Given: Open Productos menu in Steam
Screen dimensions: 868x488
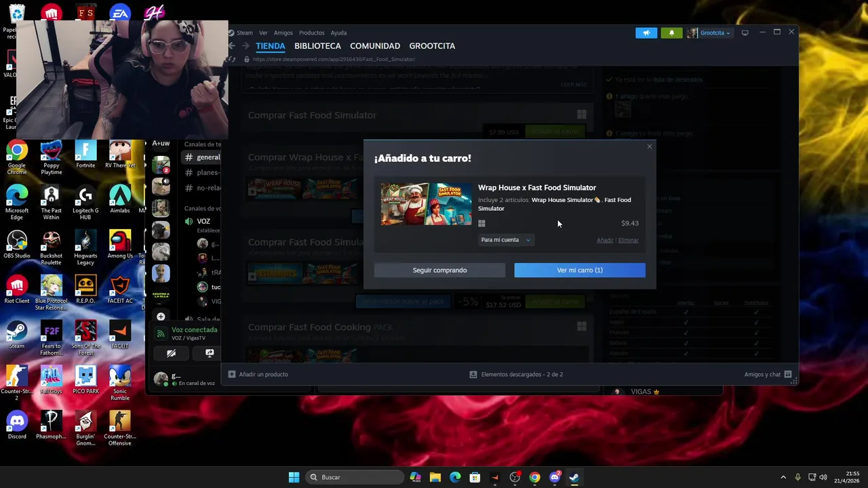Looking at the screenshot, I should (x=311, y=33).
